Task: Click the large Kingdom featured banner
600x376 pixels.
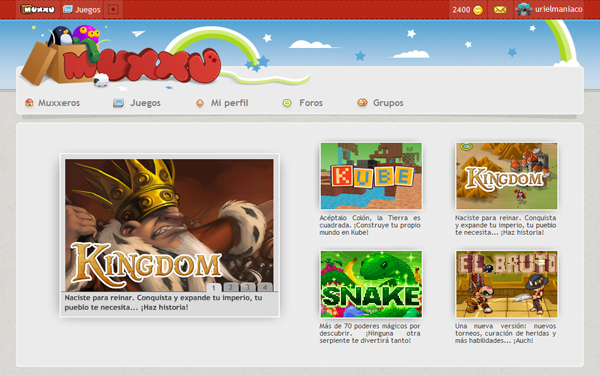Action: 169,225
